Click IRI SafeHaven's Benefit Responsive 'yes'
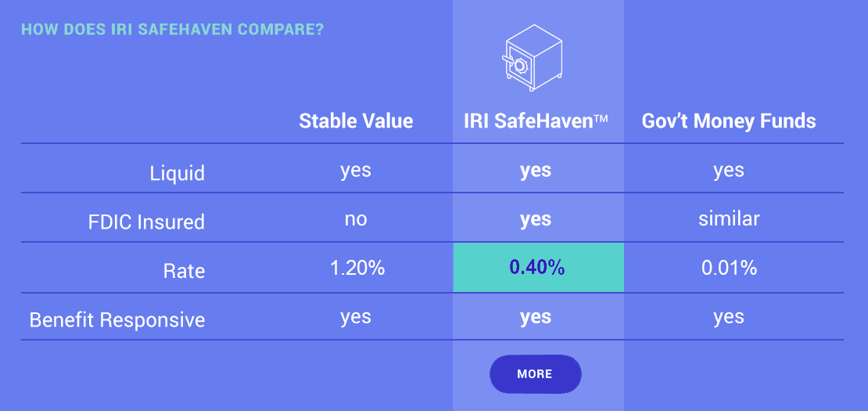Screen dimensions: 868x411 click(x=536, y=317)
